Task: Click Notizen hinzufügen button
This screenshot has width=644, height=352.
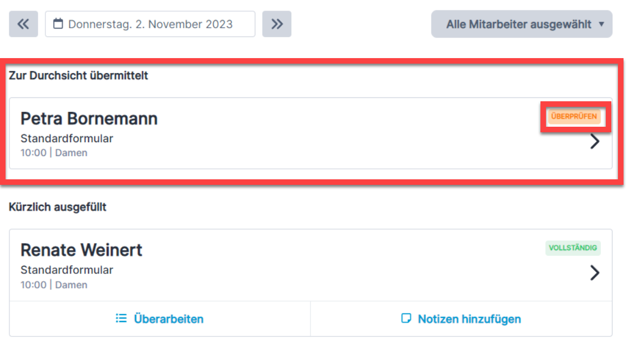Action: pyautogui.click(x=461, y=319)
